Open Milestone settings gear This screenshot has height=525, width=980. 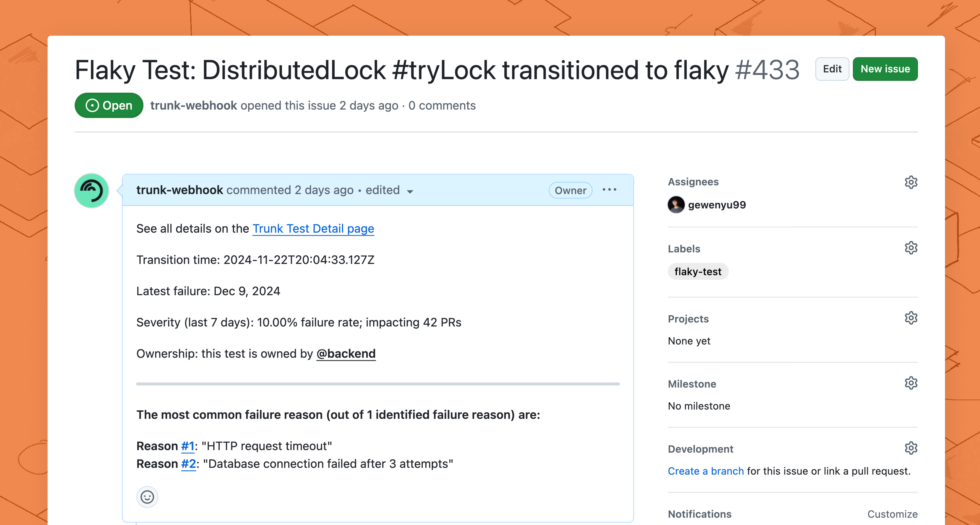click(x=911, y=383)
